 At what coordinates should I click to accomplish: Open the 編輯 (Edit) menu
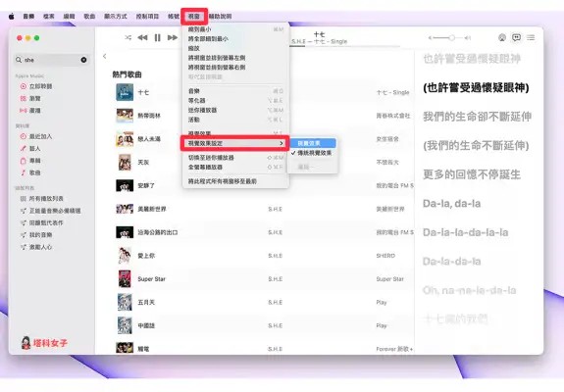(69, 17)
